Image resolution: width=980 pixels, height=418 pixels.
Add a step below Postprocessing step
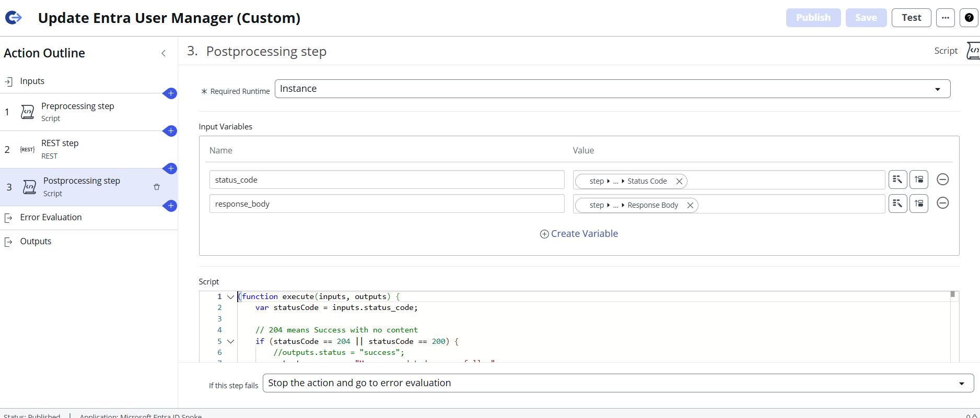click(x=170, y=206)
